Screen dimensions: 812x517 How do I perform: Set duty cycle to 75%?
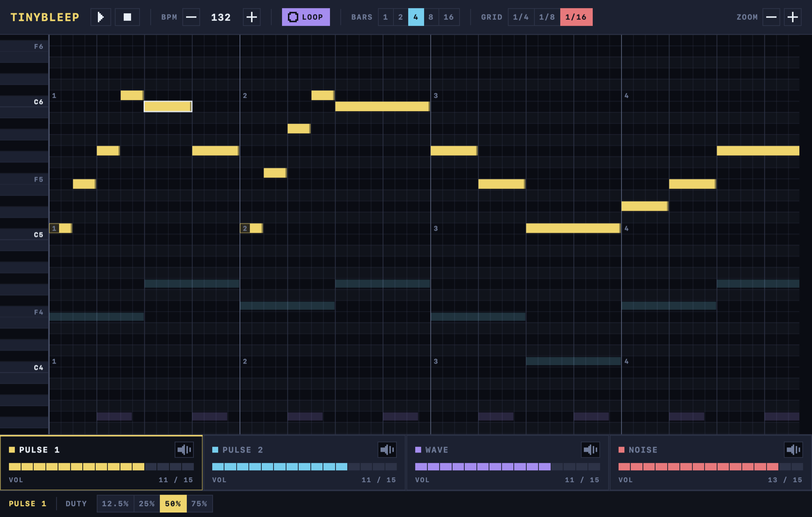coord(199,504)
